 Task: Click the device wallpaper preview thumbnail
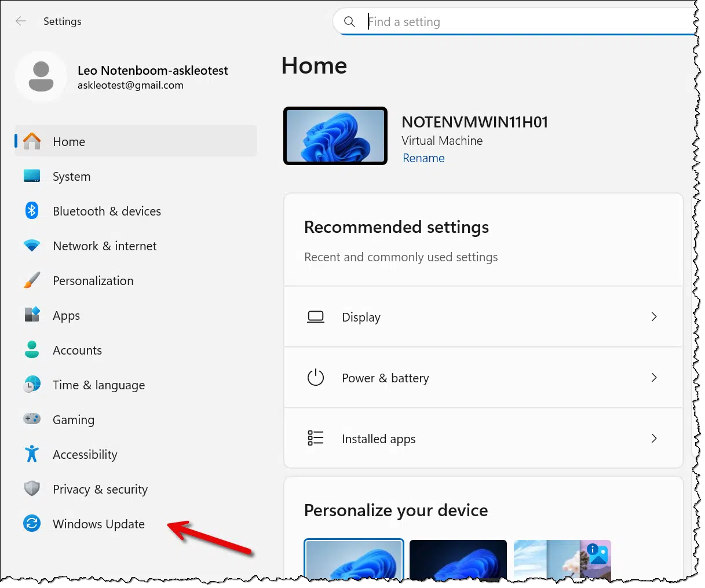[x=335, y=136]
